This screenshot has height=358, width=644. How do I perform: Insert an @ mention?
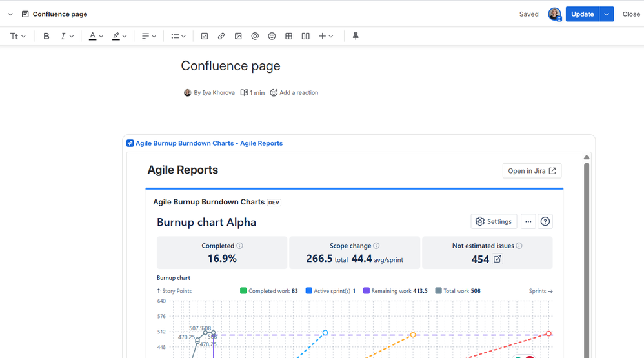point(255,36)
